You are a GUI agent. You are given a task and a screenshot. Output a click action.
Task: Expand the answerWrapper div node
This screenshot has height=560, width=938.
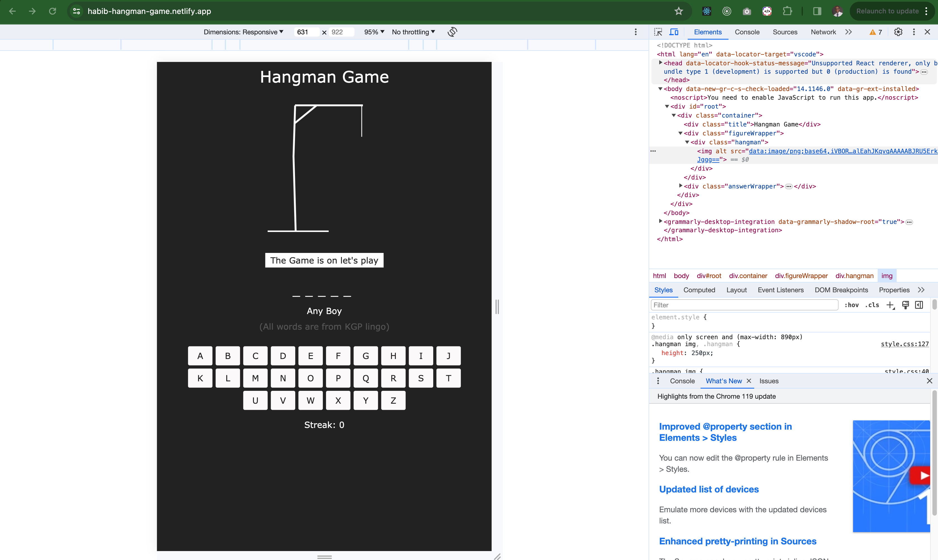coord(680,186)
